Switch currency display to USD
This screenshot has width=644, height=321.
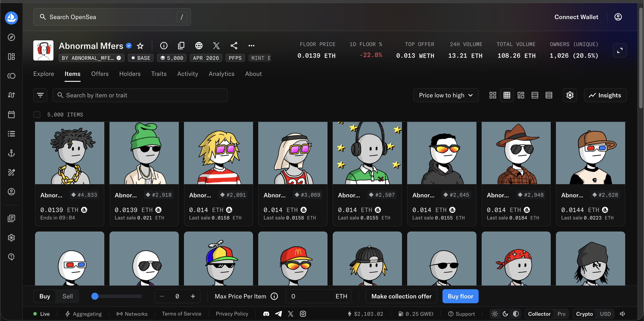click(605, 314)
